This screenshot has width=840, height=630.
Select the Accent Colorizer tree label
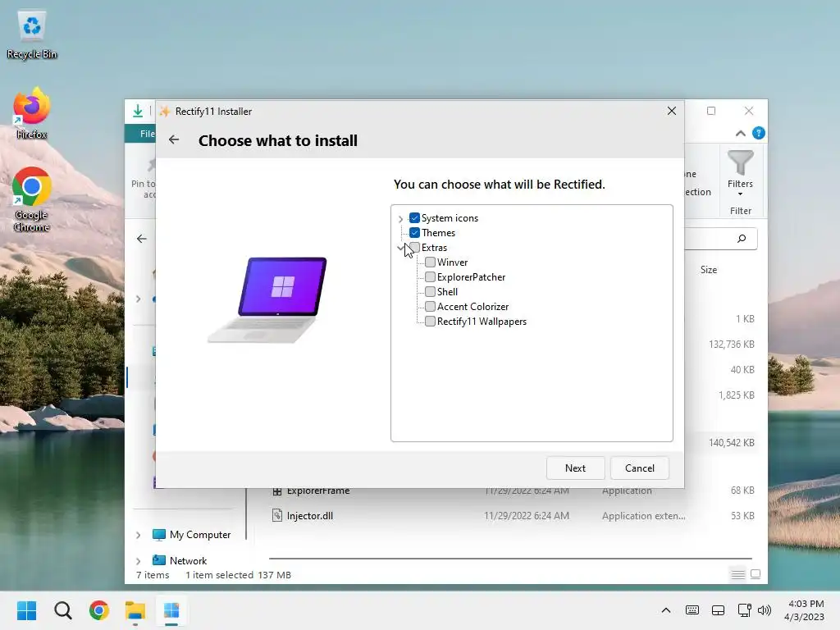coord(472,307)
